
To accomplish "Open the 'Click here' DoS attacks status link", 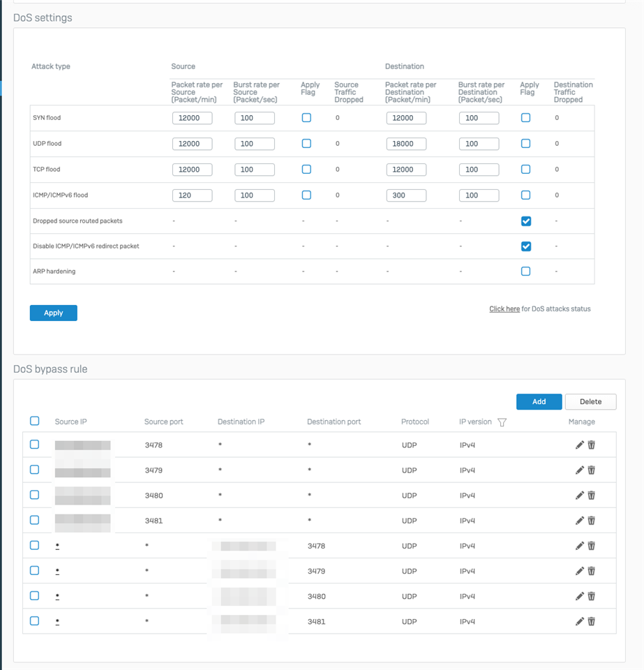I will click(504, 309).
